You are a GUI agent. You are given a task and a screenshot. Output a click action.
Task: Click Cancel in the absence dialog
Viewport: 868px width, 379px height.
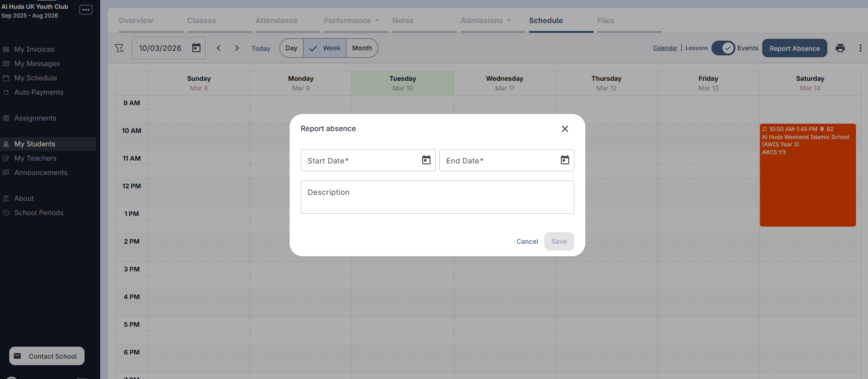point(527,241)
